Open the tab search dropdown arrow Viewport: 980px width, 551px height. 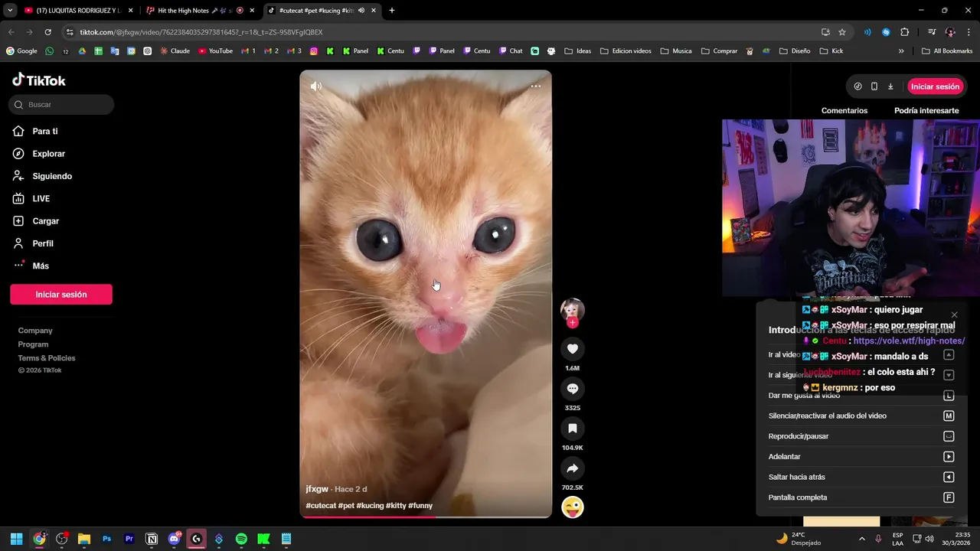click(x=10, y=11)
